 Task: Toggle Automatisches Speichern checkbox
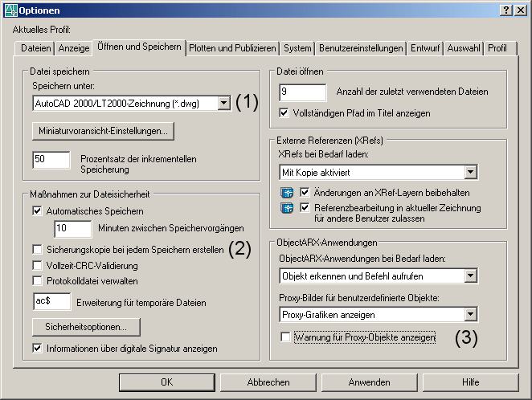pyautogui.click(x=37, y=211)
